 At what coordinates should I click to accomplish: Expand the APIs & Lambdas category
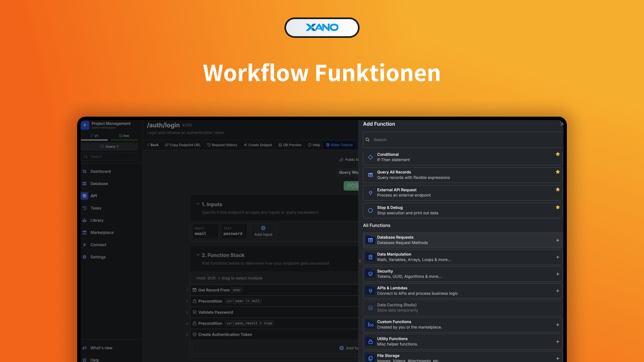point(557,291)
